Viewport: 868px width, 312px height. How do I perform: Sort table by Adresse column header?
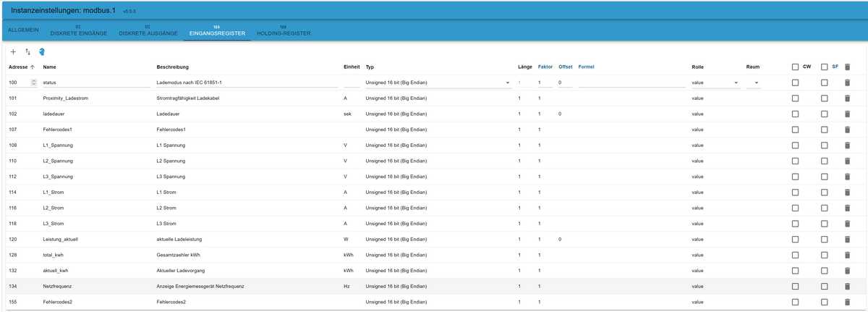(22, 67)
